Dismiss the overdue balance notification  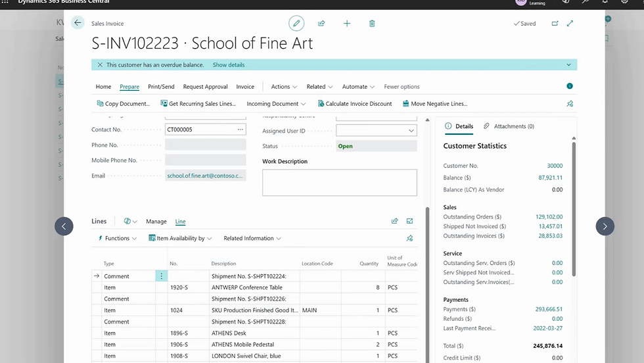(100, 64)
